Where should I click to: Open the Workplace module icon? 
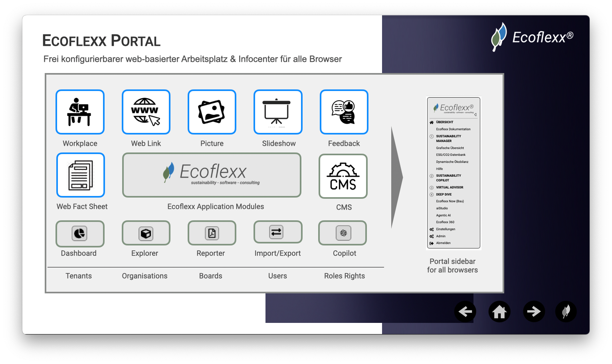coord(80,112)
